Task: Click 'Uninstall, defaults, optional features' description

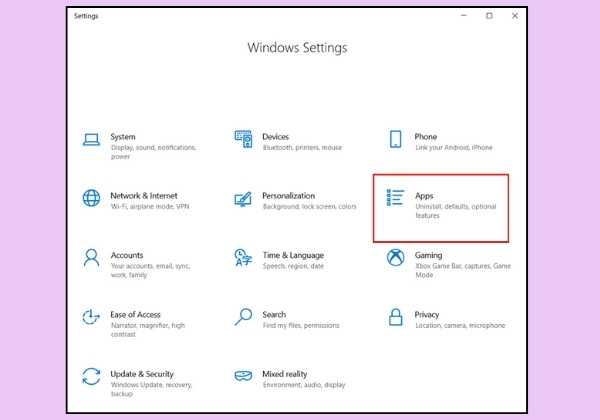Action: point(456,211)
